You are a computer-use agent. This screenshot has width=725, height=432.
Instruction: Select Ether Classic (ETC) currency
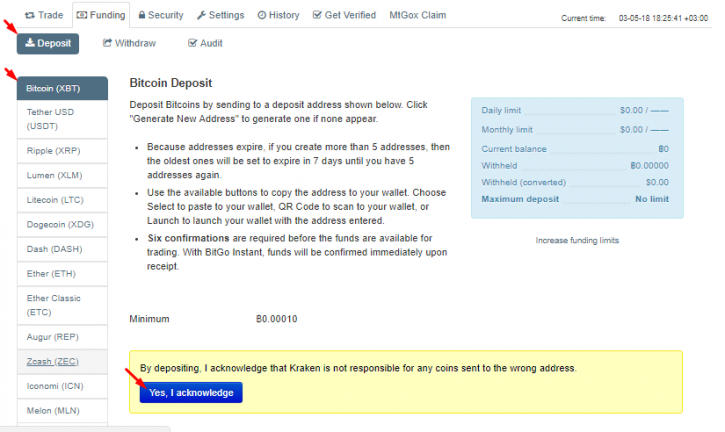pyautogui.click(x=62, y=305)
